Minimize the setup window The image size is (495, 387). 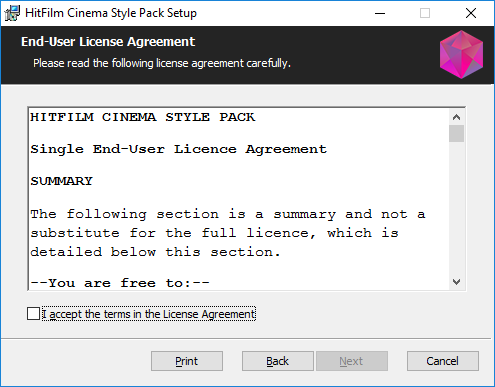[380, 13]
